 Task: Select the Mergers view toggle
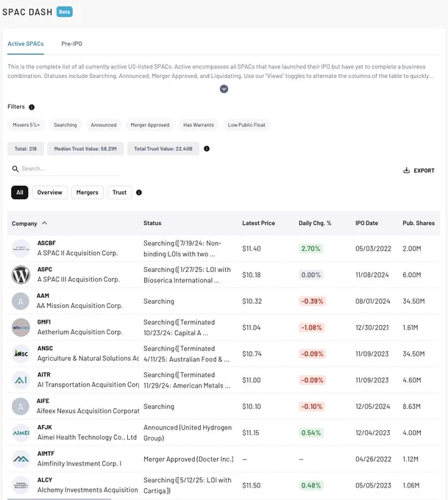pos(87,193)
